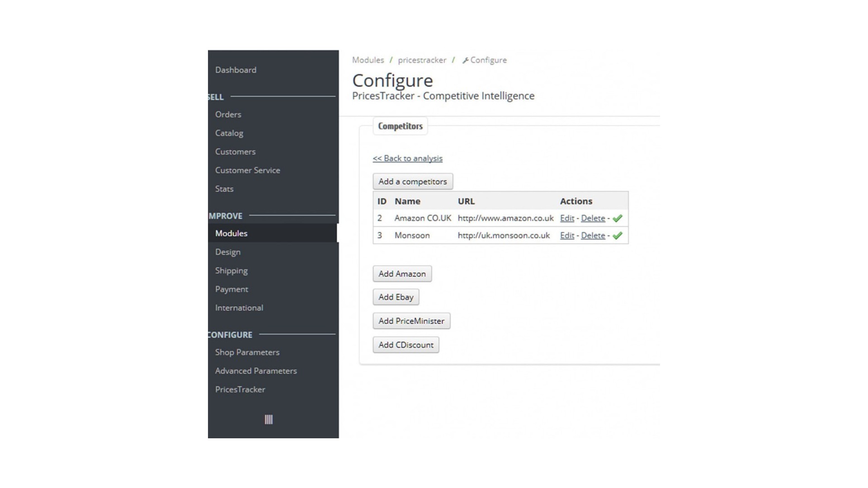
Task: Edit the Amazon CO.UK competitor
Action: 567,218
